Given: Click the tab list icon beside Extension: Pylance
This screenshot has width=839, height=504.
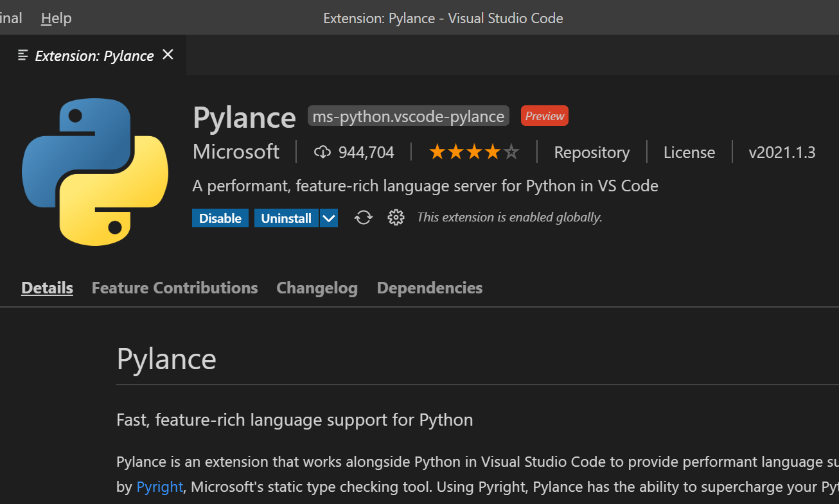Looking at the screenshot, I should (23, 55).
